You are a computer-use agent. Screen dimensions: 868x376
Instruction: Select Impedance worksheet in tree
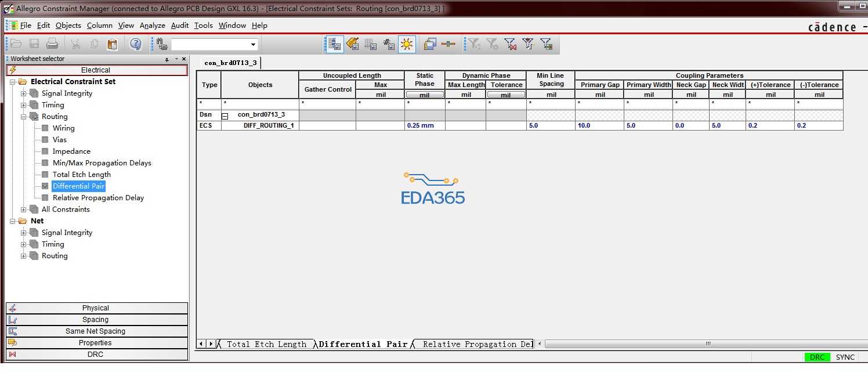[x=71, y=151]
